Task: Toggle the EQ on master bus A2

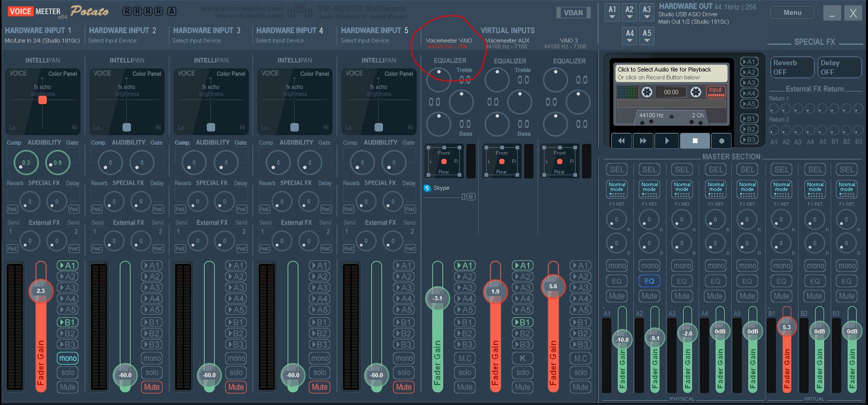Action: point(649,281)
